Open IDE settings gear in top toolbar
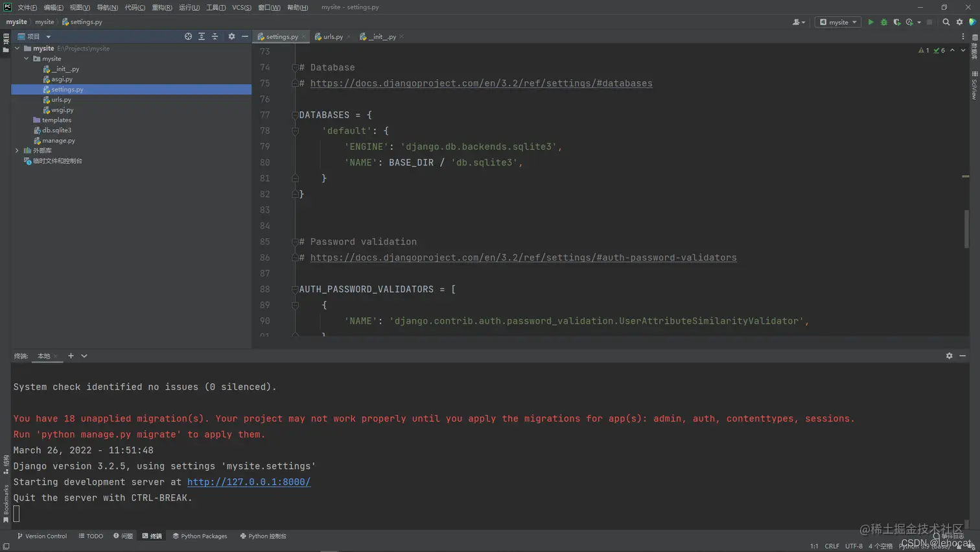Viewport: 980px width, 552px height. pos(959,22)
